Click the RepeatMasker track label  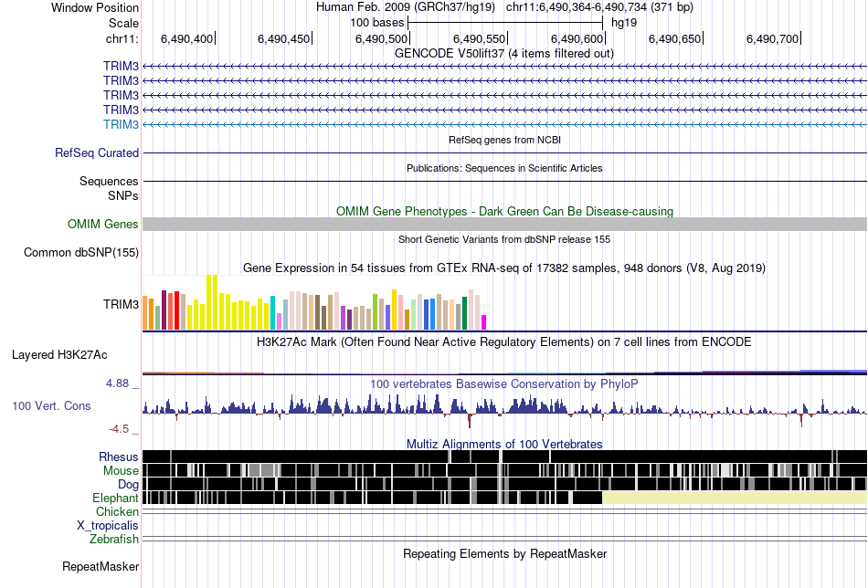coord(101,566)
